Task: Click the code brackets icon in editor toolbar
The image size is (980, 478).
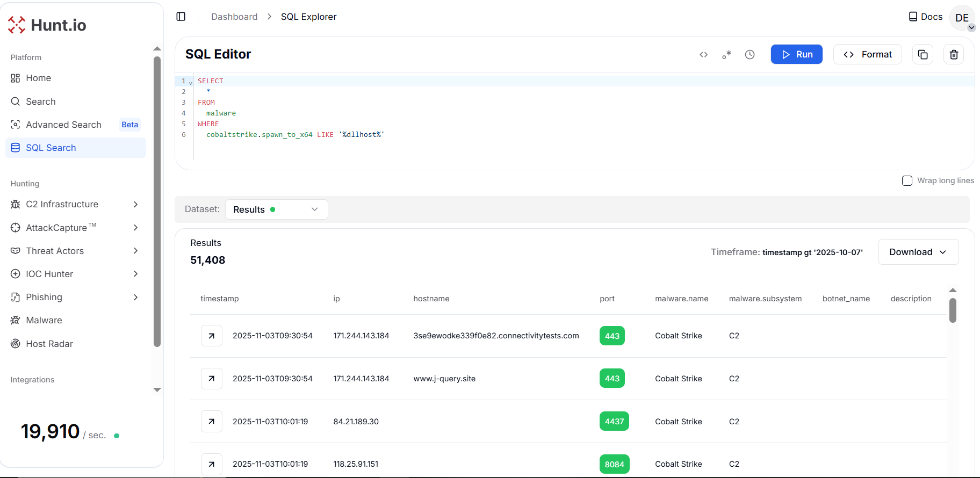Action: (x=703, y=55)
